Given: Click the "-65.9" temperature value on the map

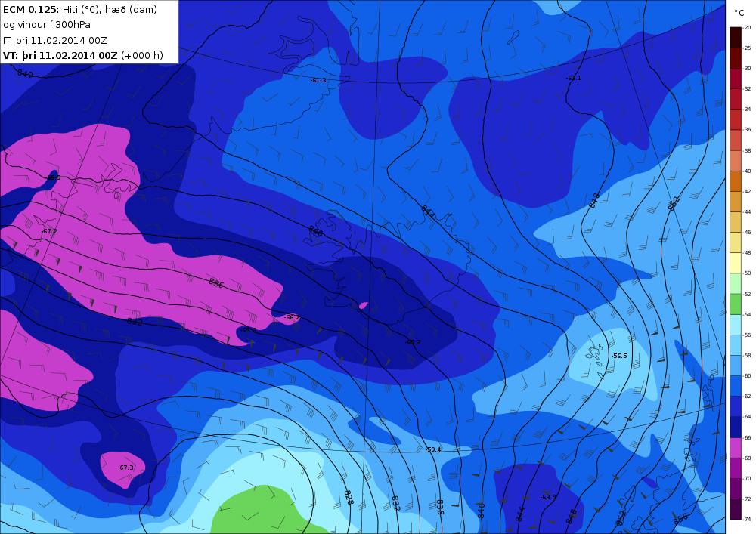Looking at the screenshot, I should (x=53, y=177).
